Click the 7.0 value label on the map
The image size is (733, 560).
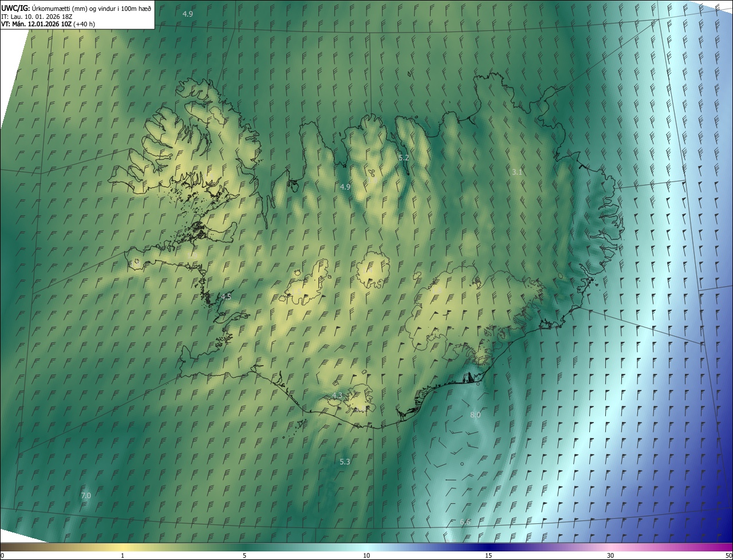click(x=86, y=495)
